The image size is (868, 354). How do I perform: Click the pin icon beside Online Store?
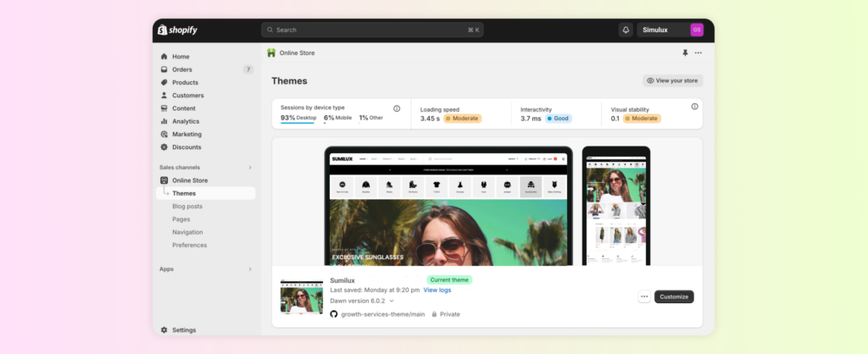[685, 53]
